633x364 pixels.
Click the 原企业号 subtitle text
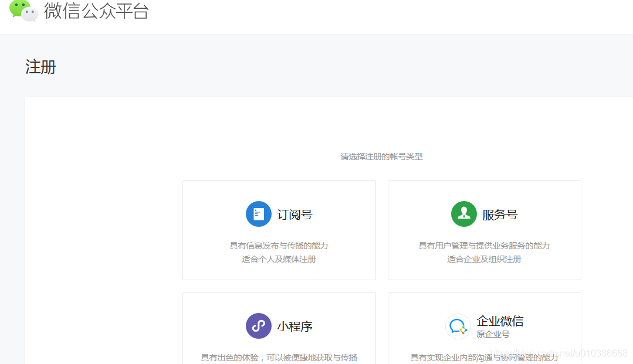click(x=493, y=334)
